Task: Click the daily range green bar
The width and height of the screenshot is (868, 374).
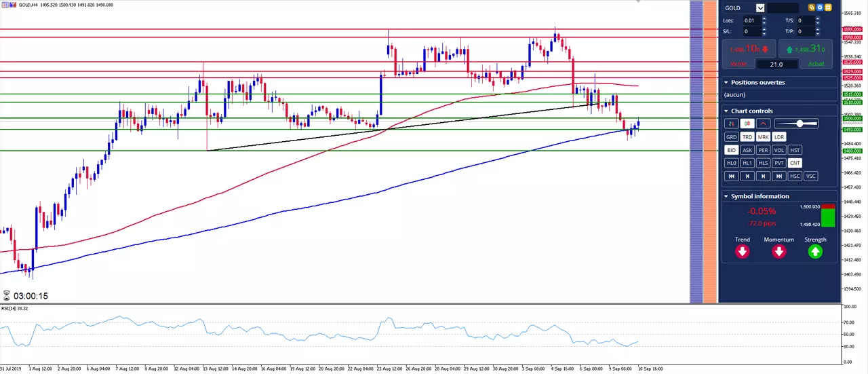Action: (828, 218)
